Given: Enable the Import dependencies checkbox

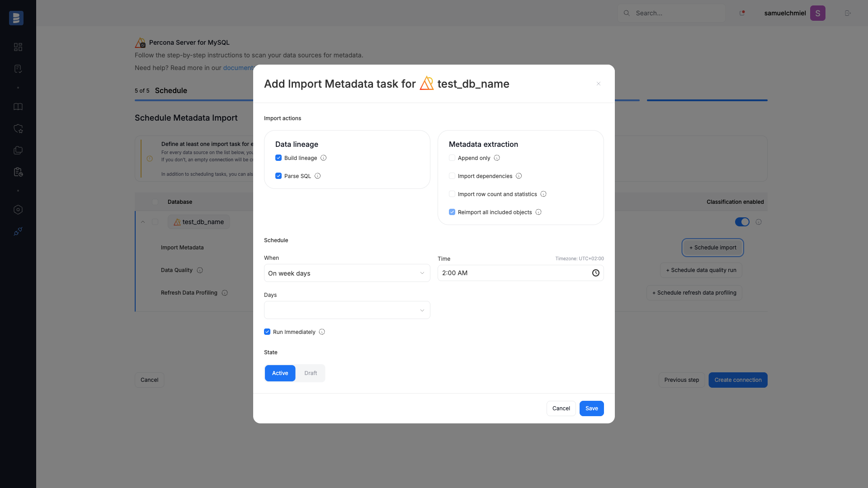Looking at the screenshot, I should point(452,176).
